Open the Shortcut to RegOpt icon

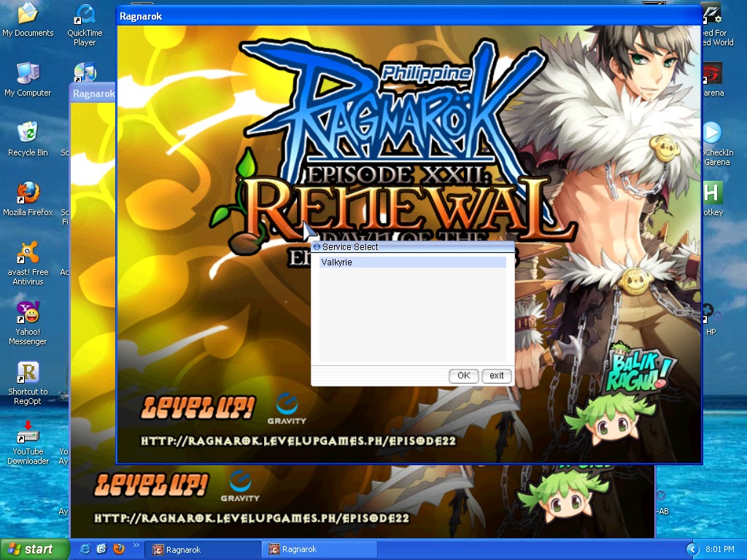[28, 384]
